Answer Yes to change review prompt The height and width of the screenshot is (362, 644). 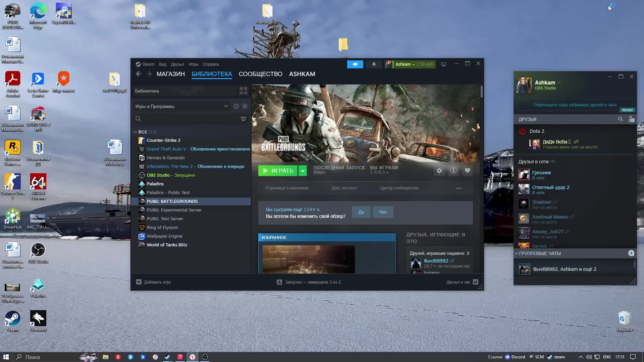tap(361, 212)
